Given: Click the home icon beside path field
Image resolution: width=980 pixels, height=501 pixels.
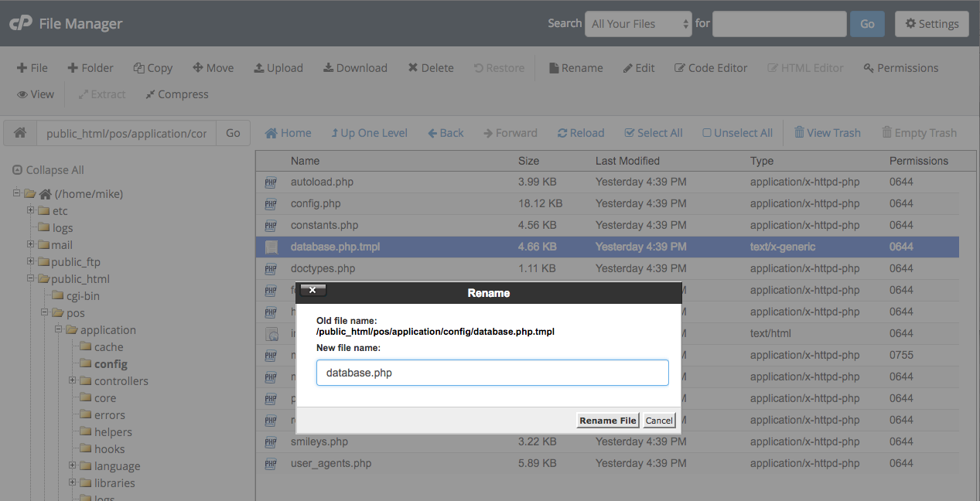Looking at the screenshot, I should click(20, 133).
